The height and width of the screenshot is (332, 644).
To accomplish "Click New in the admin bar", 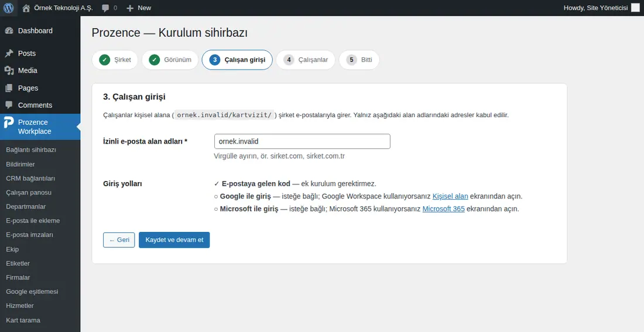I will [144, 8].
